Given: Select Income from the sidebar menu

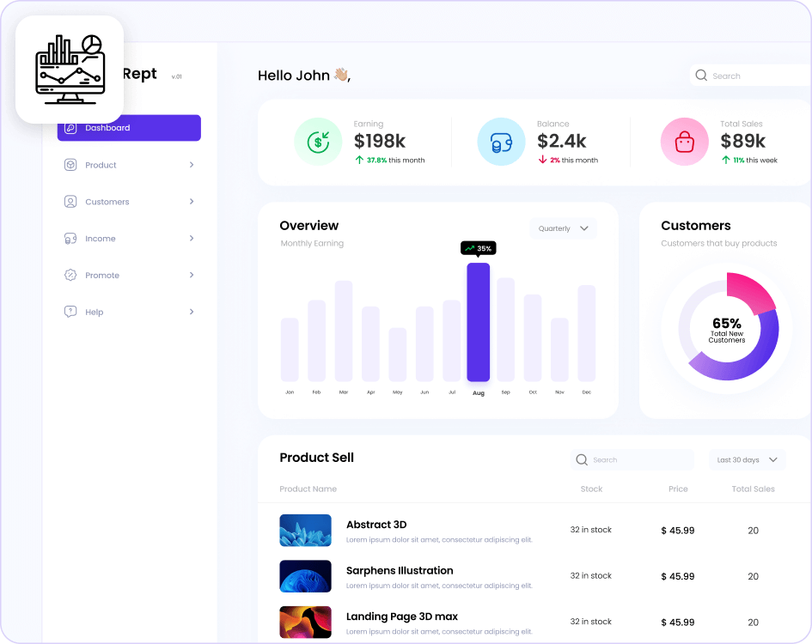Looking at the screenshot, I should click(x=102, y=238).
